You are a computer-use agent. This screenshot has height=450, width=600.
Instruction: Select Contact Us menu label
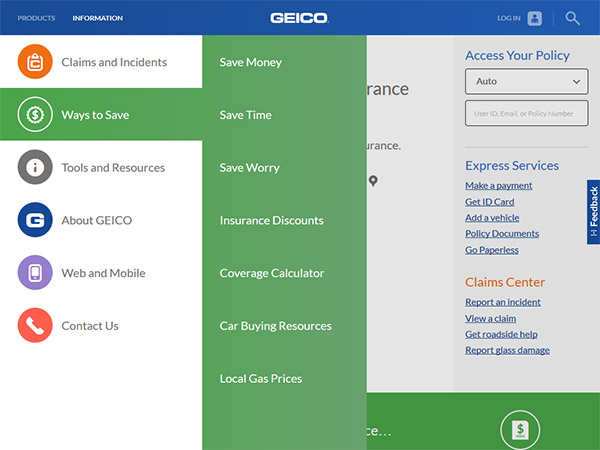pos(90,326)
